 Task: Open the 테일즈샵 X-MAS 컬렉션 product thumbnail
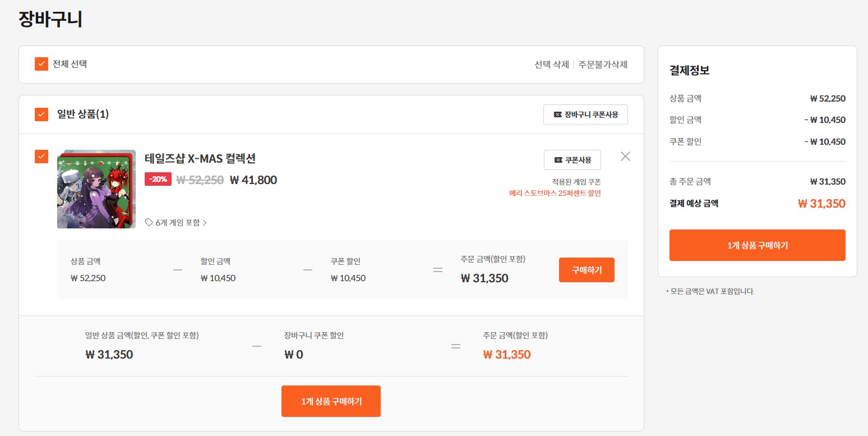pos(96,189)
